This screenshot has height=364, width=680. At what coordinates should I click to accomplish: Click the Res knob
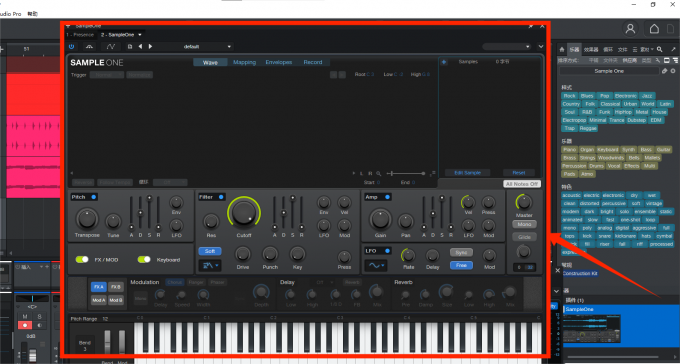pyautogui.click(x=211, y=221)
